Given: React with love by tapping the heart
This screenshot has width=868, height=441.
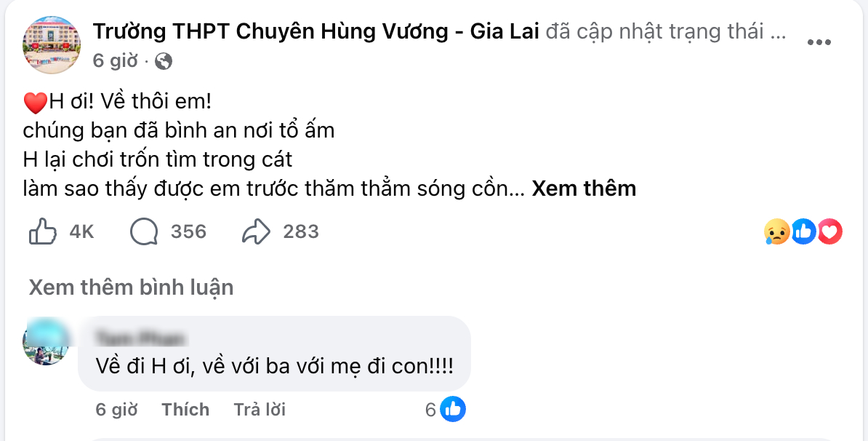Looking at the screenshot, I should coord(829,231).
